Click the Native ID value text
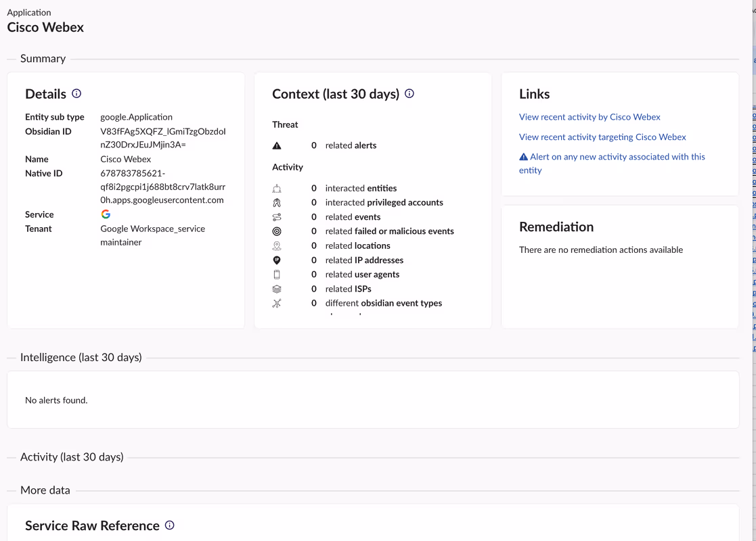This screenshot has height=541, width=756. [163, 187]
